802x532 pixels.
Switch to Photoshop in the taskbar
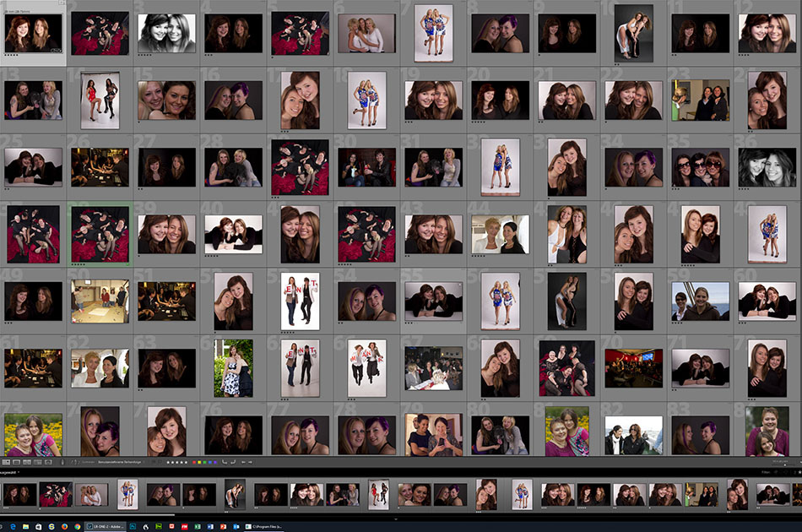coord(133,526)
